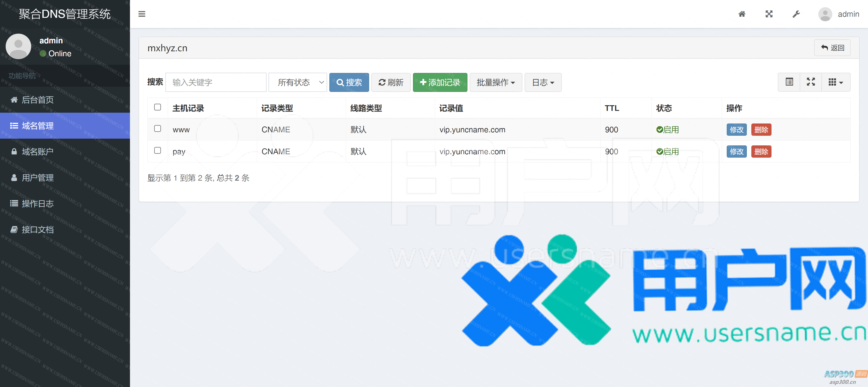
Task: Toggle the sidebar hamburger menu icon
Action: (142, 14)
